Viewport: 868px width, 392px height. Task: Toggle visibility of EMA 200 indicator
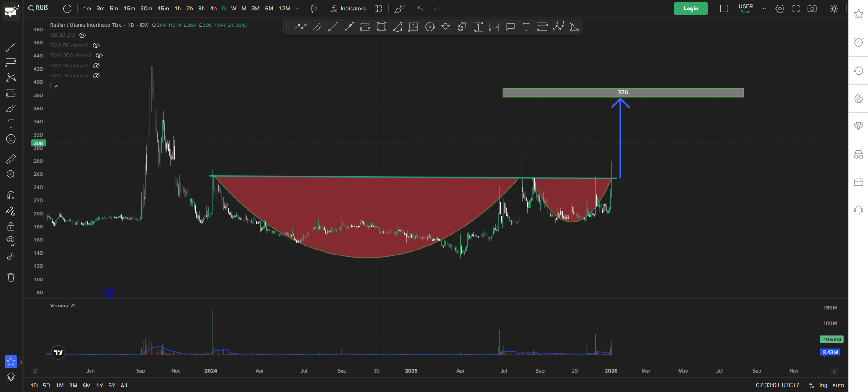99,56
